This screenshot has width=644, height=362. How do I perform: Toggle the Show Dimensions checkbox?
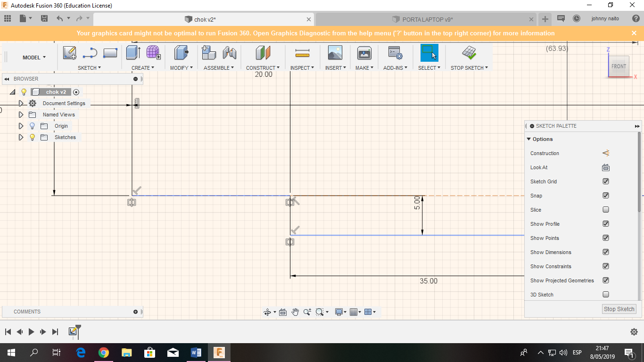pos(606,252)
